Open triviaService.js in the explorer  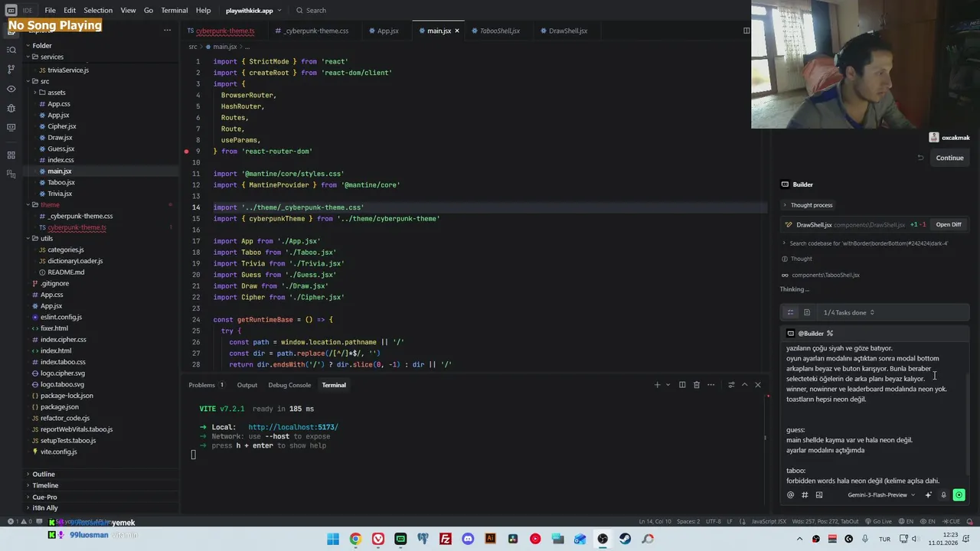tap(68, 70)
